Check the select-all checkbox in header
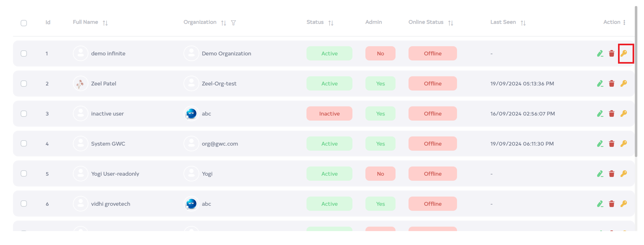The width and height of the screenshot is (644, 245). click(x=24, y=23)
